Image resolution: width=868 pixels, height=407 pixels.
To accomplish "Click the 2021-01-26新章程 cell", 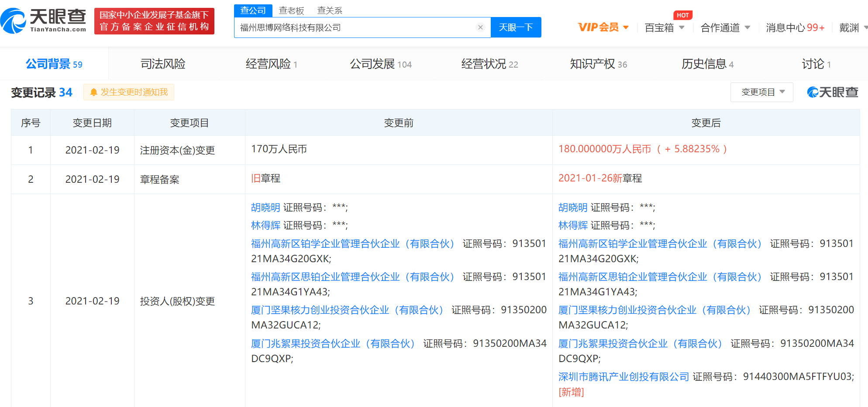I will 600,178.
